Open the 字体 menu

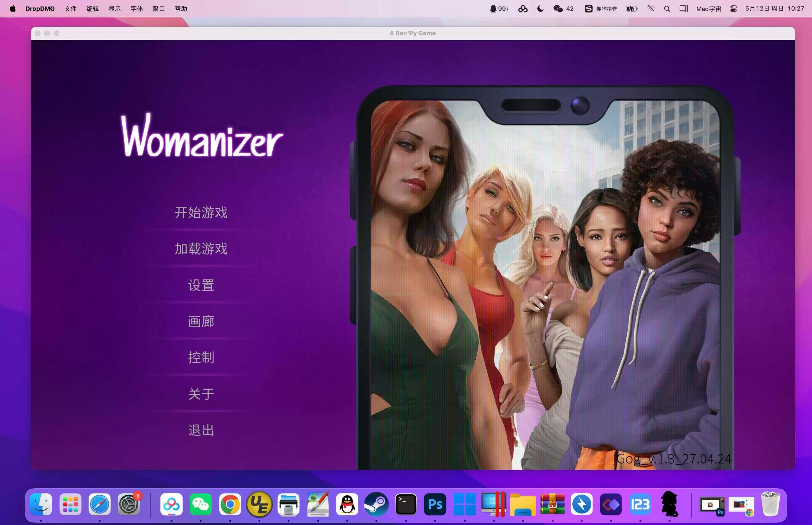tap(137, 8)
